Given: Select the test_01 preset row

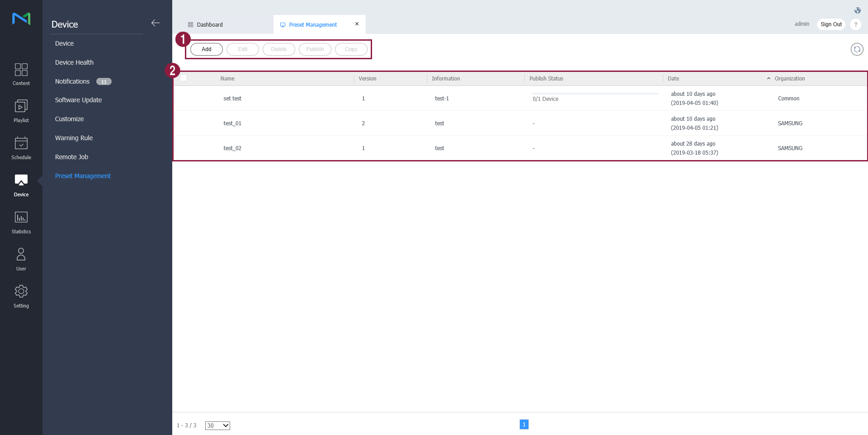Looking at the screenshot, I should click(232, 123).
